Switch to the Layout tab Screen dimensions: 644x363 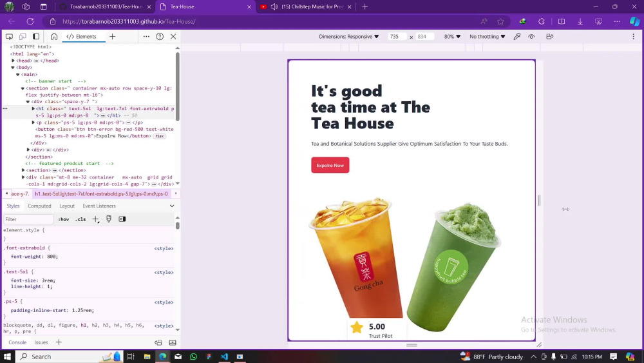coord(67,206)
